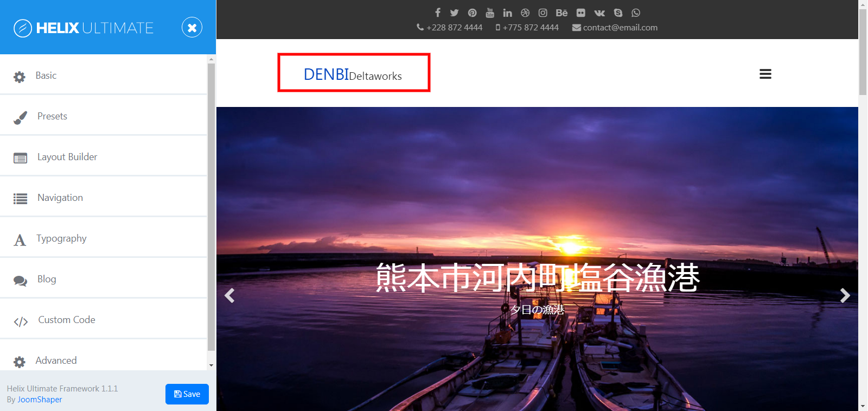Click the slide title 熊本市河内町塩谷漁港
Image resolution: width=868 pixels, height=411 pixels.
[x=538, y=277]
